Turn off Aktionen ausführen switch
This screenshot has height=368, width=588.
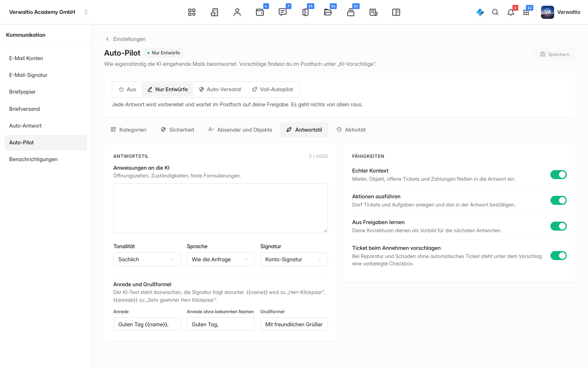[559, 200]
